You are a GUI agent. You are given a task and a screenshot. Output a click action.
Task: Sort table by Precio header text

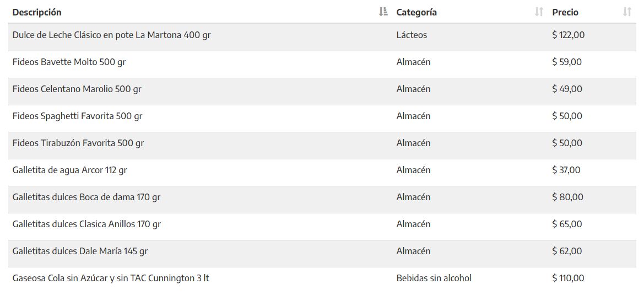[565, 12]
